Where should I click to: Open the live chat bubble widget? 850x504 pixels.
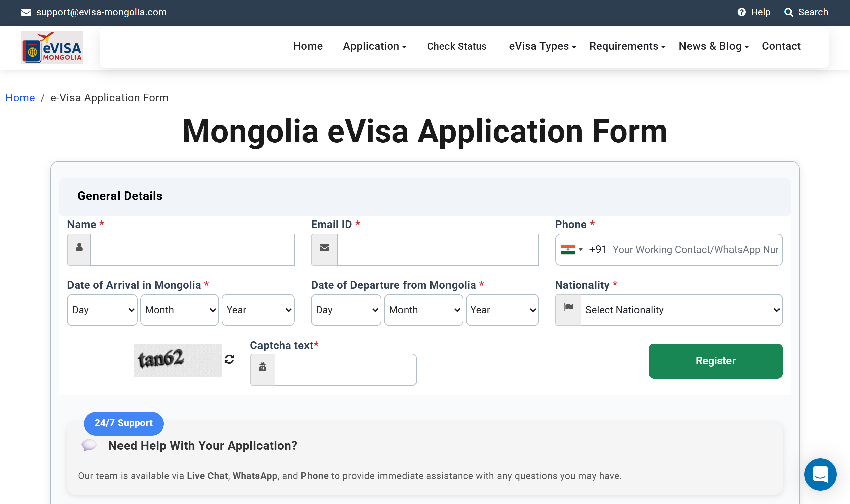coord(820,474)
